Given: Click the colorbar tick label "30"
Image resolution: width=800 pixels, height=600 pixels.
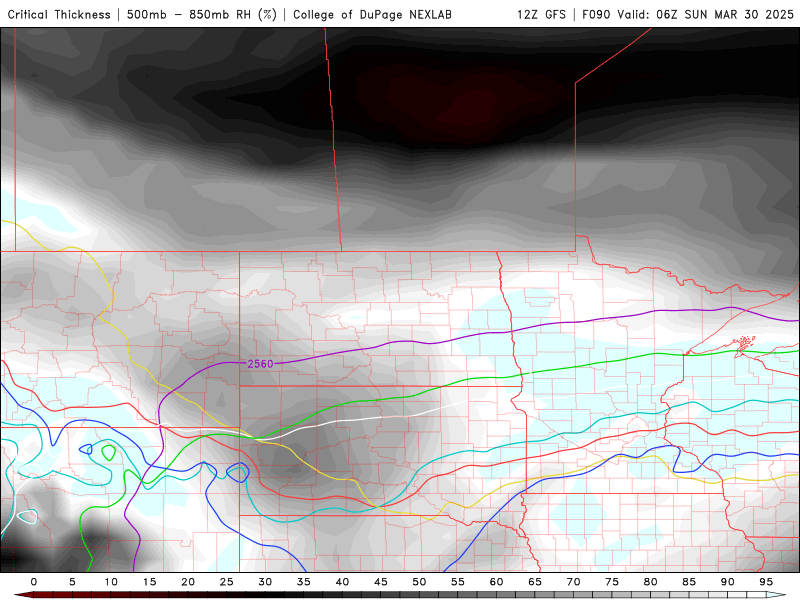Looking at the screenshot, I should (x=265, y=582).
